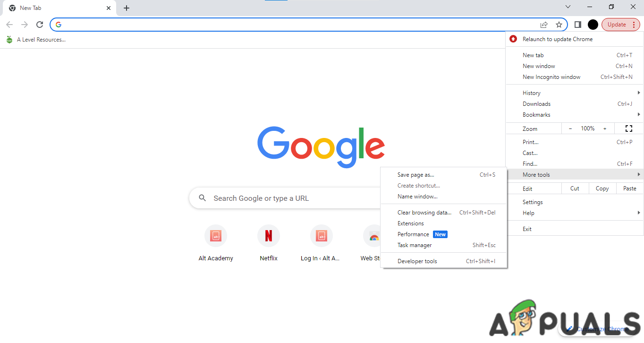Image resolution: width=644 pixels, height=343 pixels.
Task: Increase zoom with the plus button
Action: click(605, 129)
